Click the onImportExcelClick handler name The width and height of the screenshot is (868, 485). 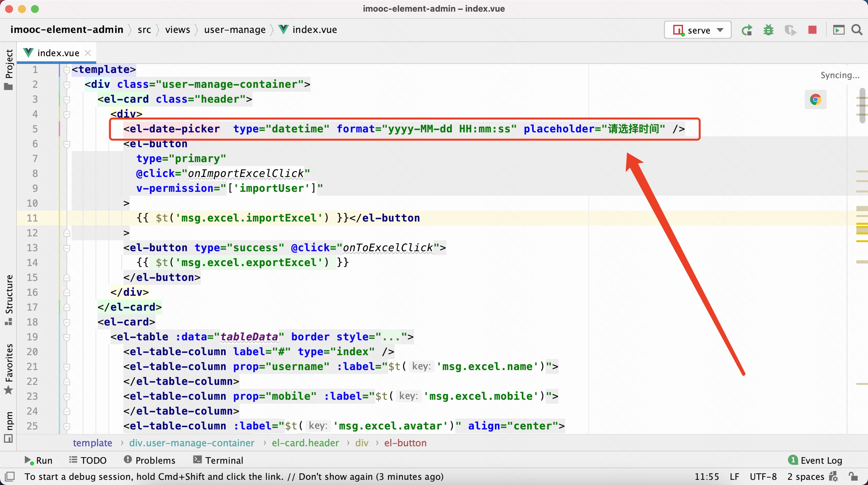(x=246, y=173)
